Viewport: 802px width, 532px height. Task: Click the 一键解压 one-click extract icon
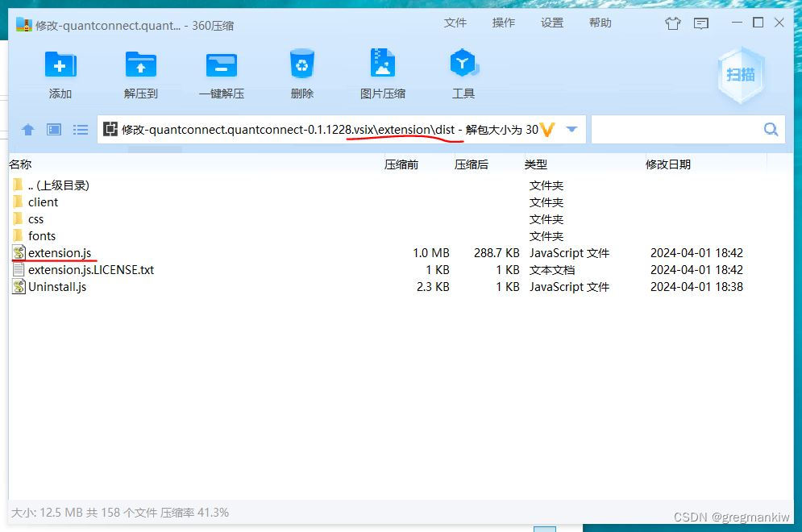(x=222, y=65)
